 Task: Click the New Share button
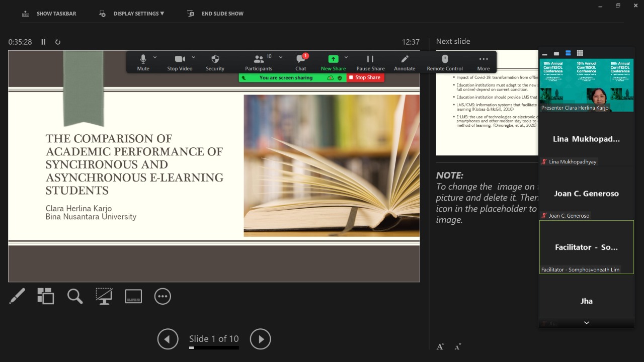coord(333,62)
